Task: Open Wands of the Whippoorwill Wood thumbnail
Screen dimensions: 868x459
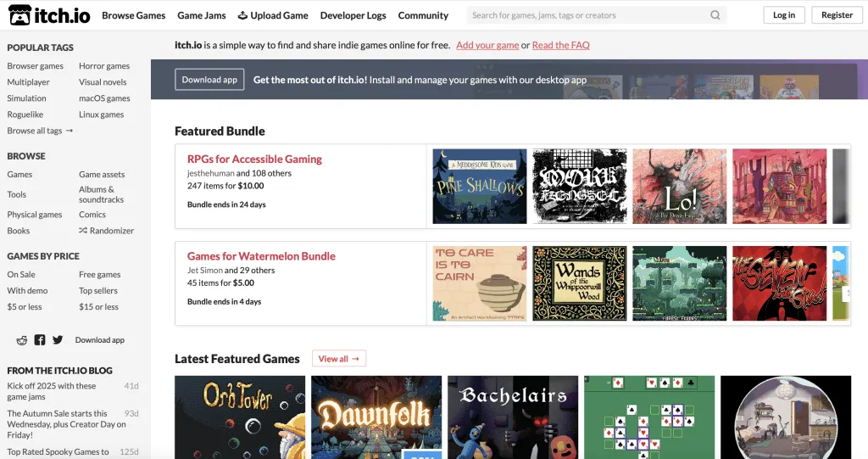Action: pos(580,283)
